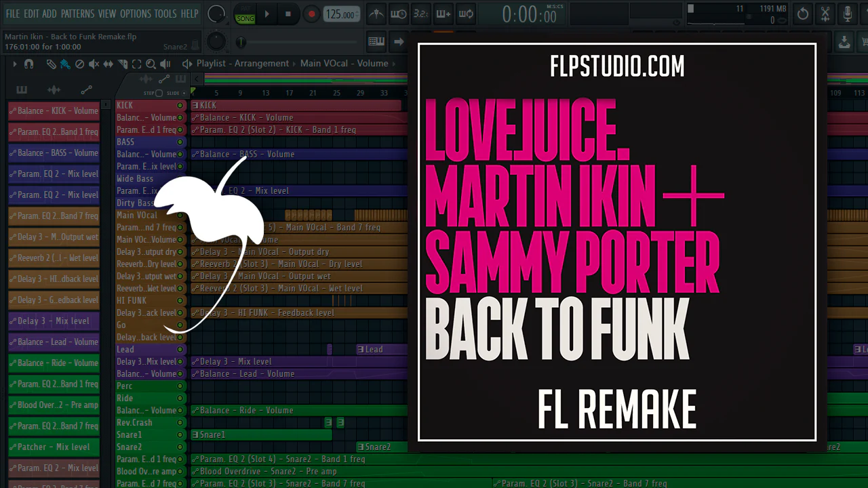
Task: Open the playlist options menu arrow
Action: coord(14,64)
